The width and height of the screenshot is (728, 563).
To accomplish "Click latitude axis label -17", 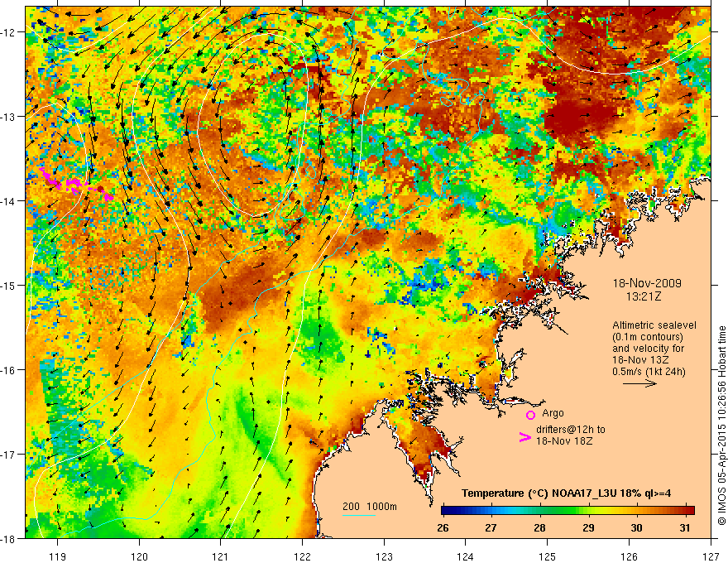I will point(9,455).
